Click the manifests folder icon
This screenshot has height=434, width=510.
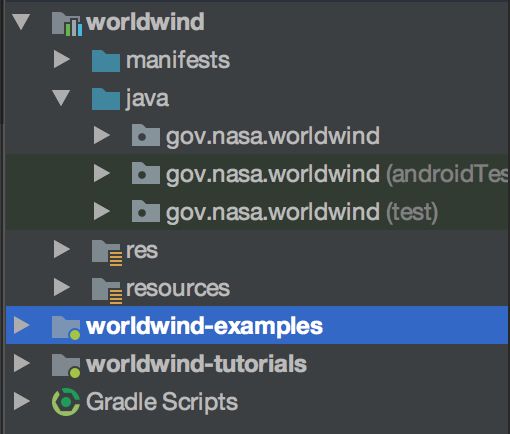[106, 61]
